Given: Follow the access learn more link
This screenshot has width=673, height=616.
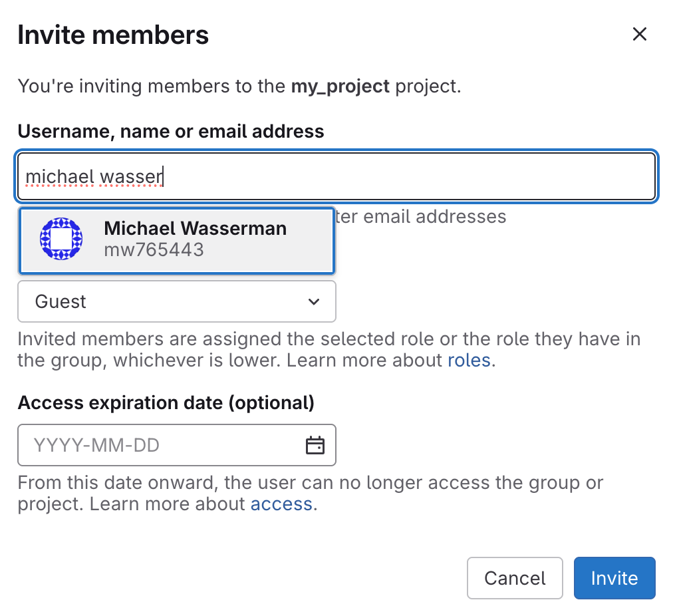Looking at the screenshot, I should coord(281,504).
